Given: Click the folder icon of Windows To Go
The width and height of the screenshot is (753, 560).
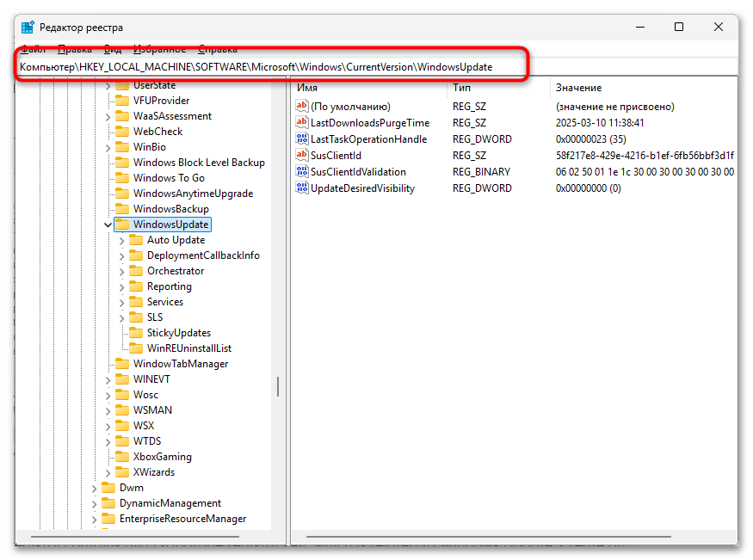Looking at the screenshot, I should 122,178.
